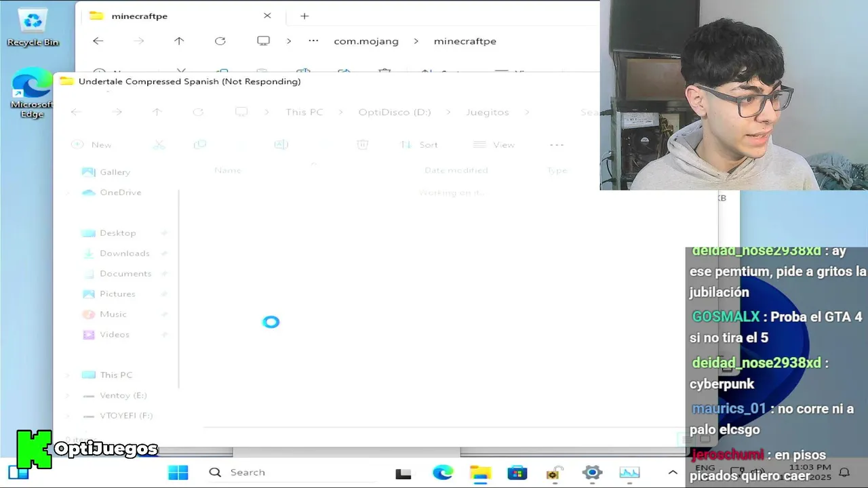Go forward in the Undertale Explorer window
Screen dimensions: 868x488
coord(117,112)
